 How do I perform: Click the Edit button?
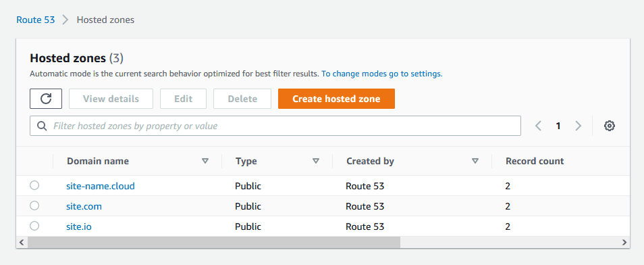point(183,99)
